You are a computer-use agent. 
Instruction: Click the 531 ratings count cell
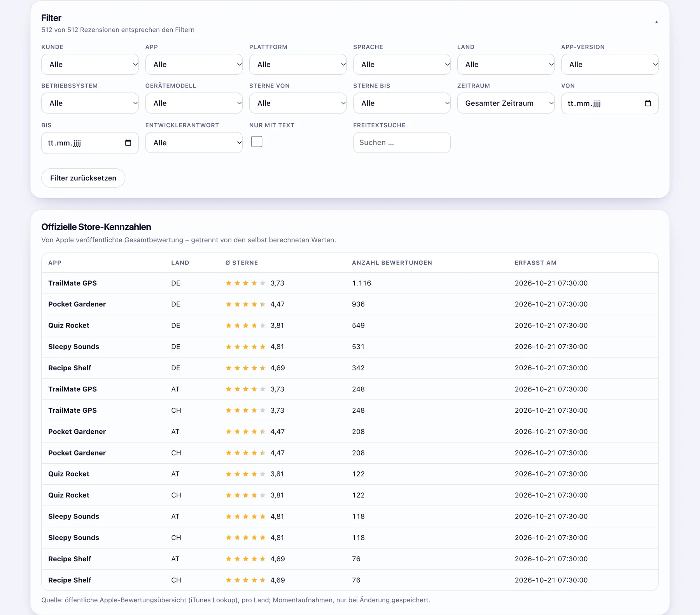[x=358, y=347]
